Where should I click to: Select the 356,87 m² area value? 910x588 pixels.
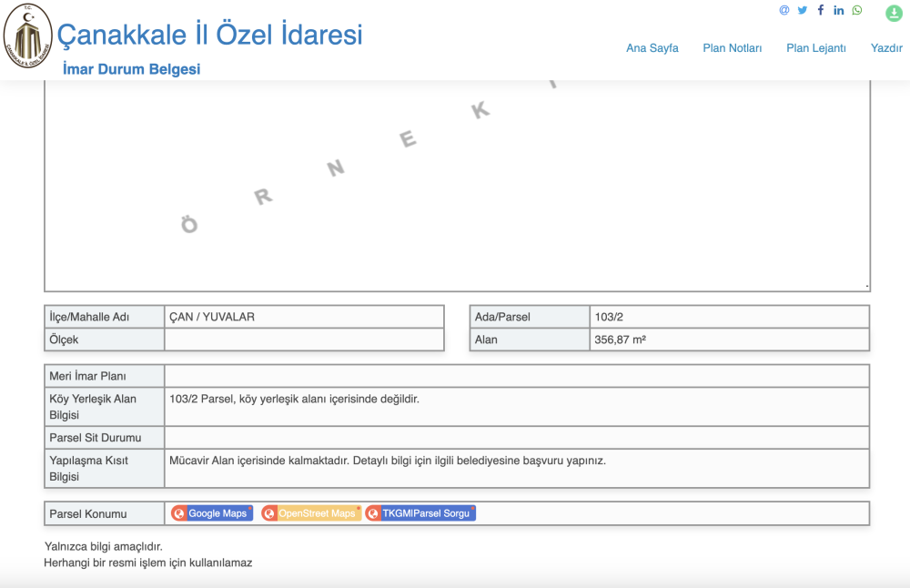point(620,340)
